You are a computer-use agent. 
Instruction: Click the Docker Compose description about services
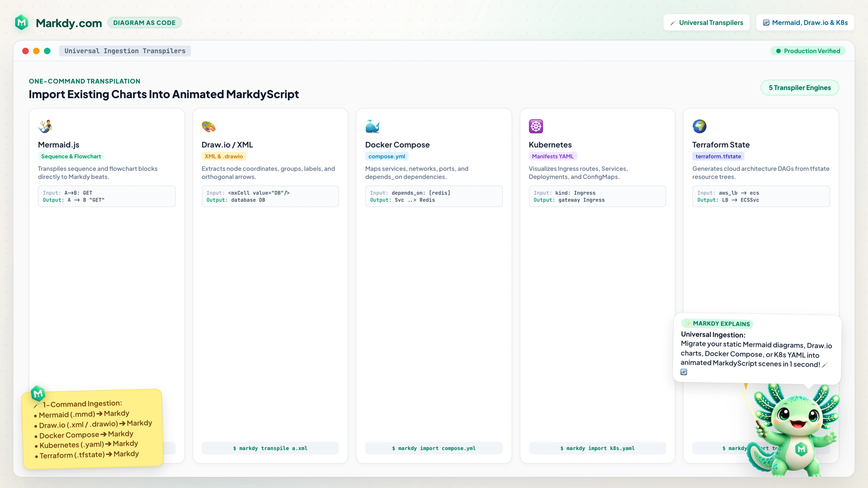[417, 172]
